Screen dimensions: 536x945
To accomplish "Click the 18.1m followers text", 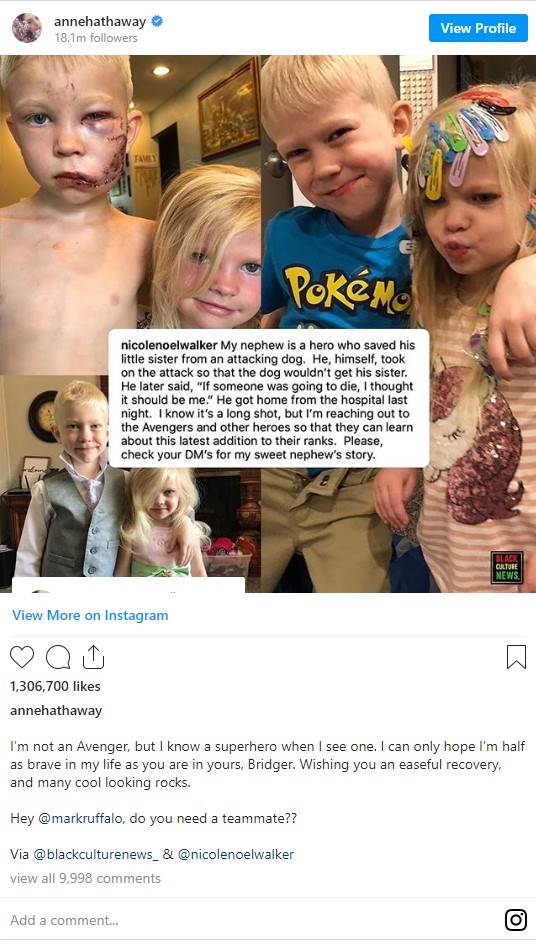I will click(x=96, y=38).
